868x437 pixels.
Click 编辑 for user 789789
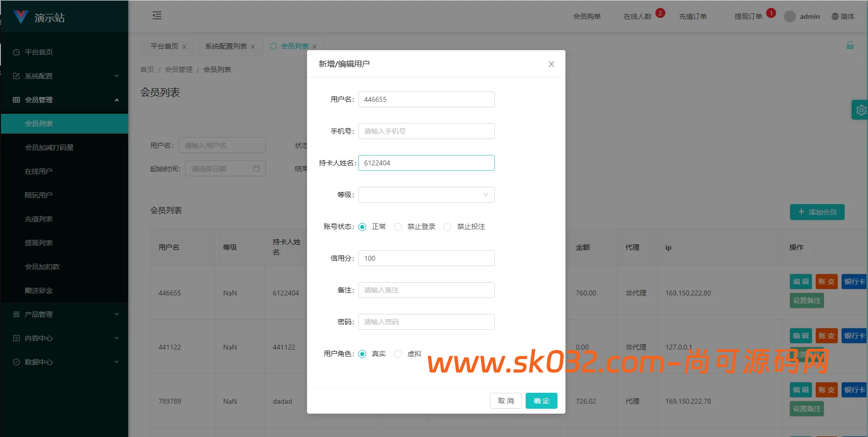[801, 390]
